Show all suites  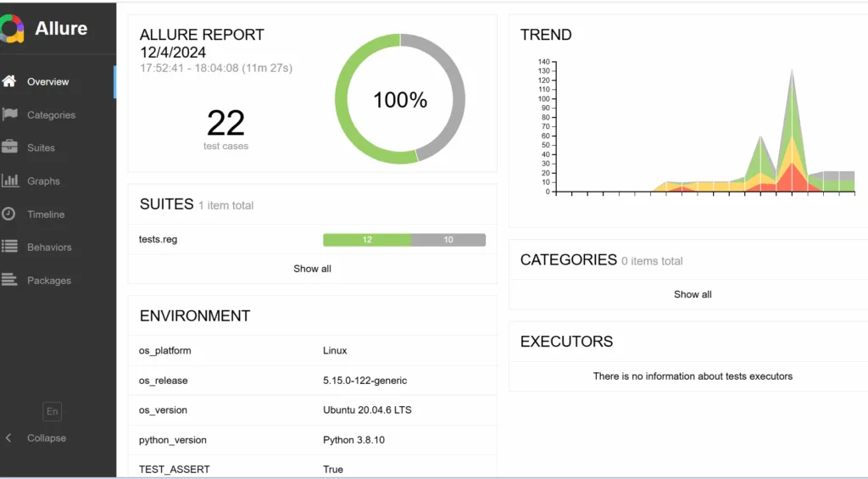[312, 269]
